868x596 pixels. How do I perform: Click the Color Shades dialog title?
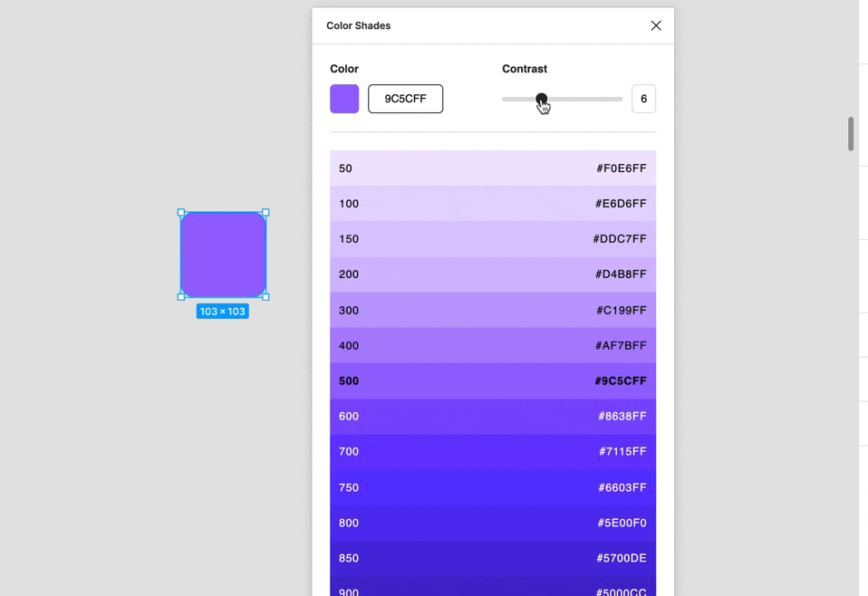point(358,25)
